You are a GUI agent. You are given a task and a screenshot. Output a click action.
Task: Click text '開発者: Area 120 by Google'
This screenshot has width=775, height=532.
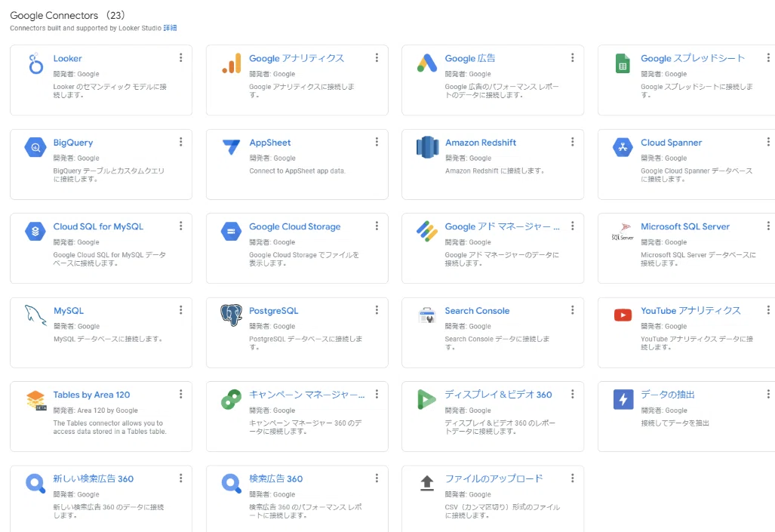95,411
